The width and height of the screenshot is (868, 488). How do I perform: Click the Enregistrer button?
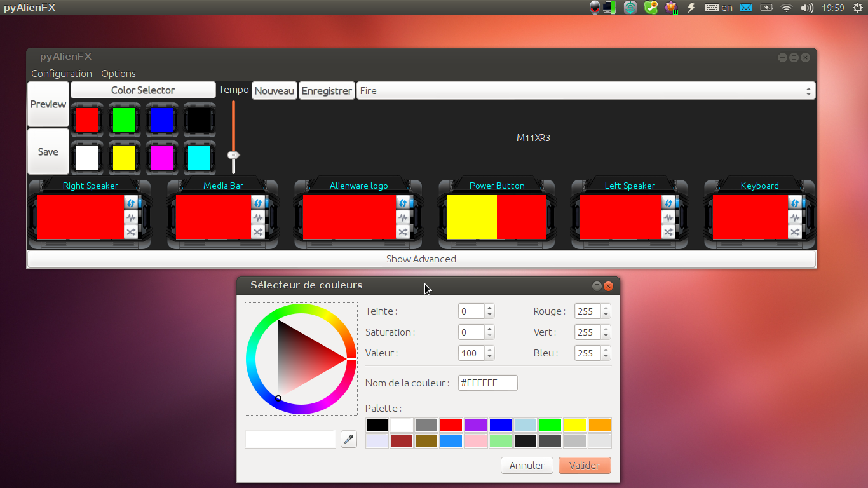327,91
